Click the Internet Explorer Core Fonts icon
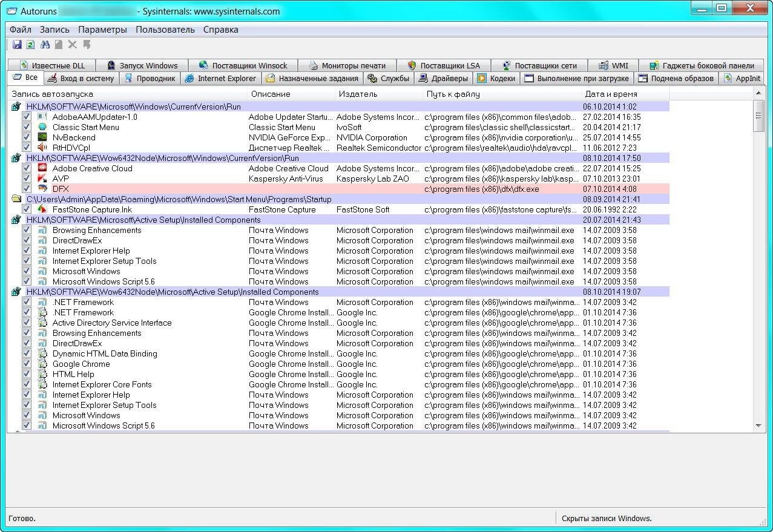 [x=42, y=384]
